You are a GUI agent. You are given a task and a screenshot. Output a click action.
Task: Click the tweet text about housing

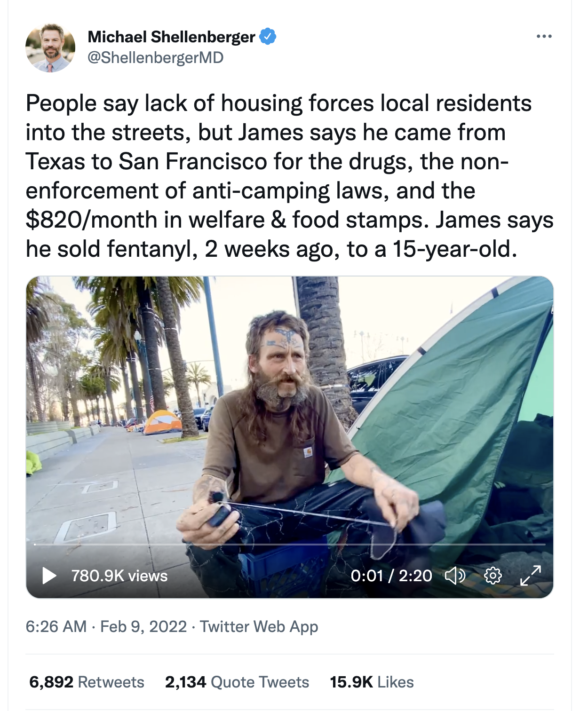coord(290,176)
